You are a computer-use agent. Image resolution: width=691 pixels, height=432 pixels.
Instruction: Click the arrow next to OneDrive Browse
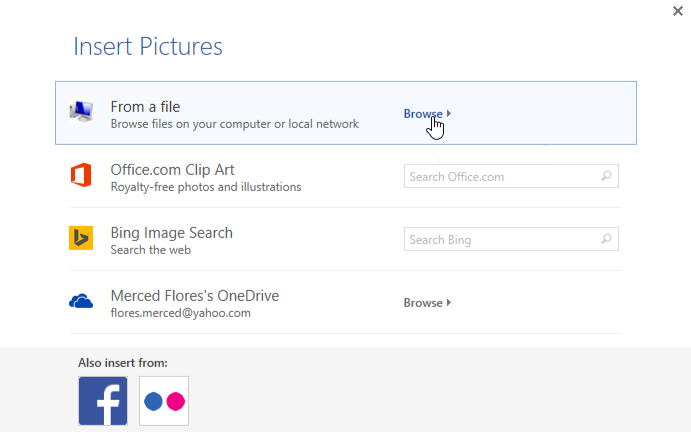450,303
